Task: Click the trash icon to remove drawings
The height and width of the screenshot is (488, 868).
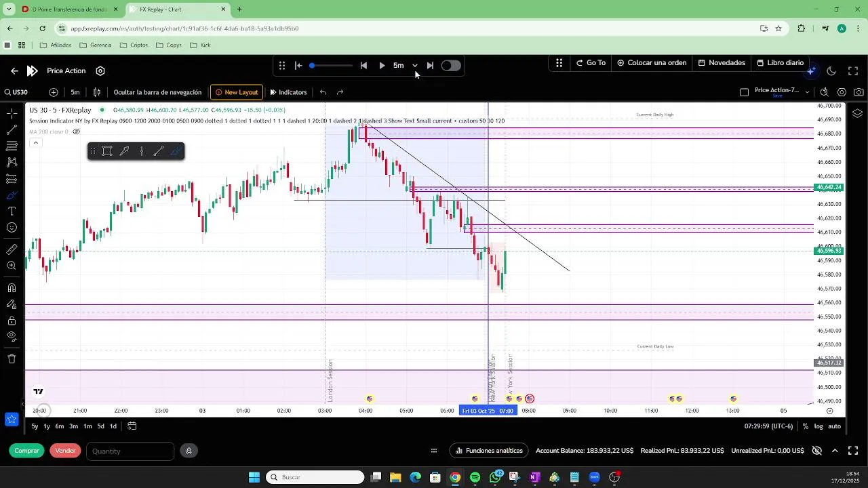Action: click(12, 359)
